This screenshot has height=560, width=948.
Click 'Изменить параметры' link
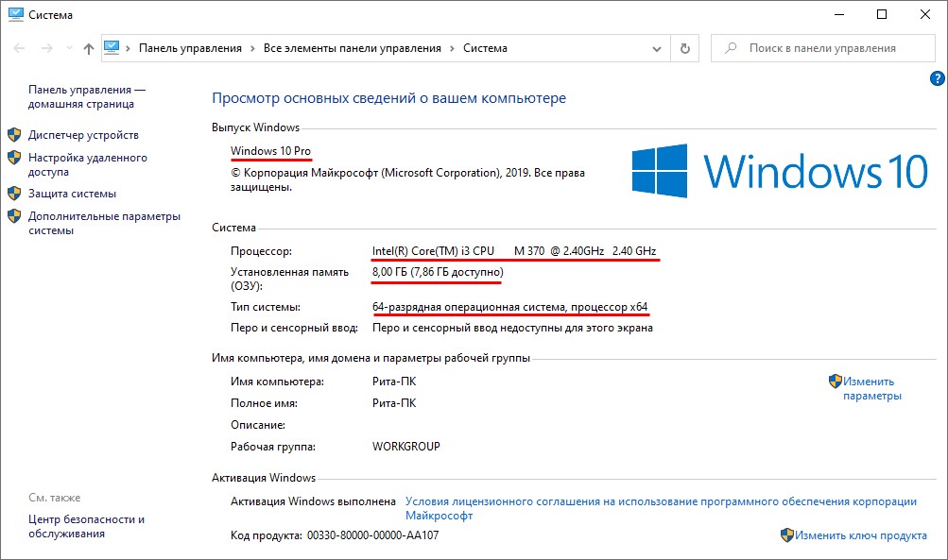pyautogui.click(x=871, y=388)
